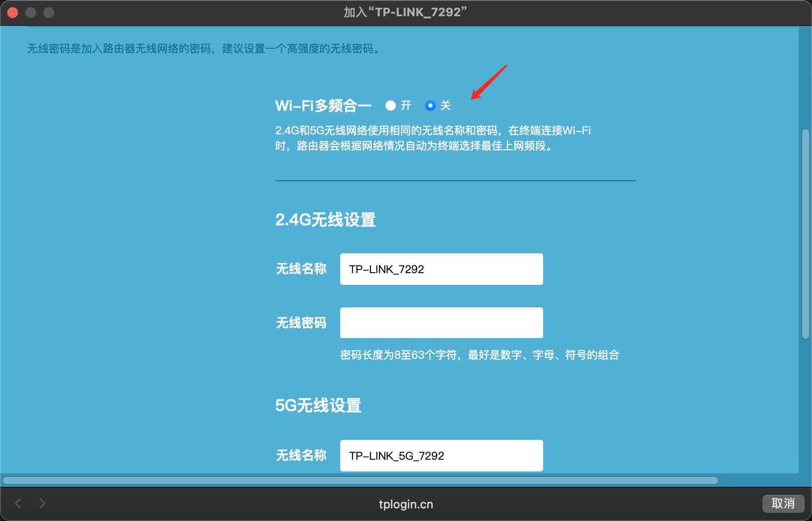Focus the 5G 无线名称 input field
The image size is (812, 521).
point(441,455)
